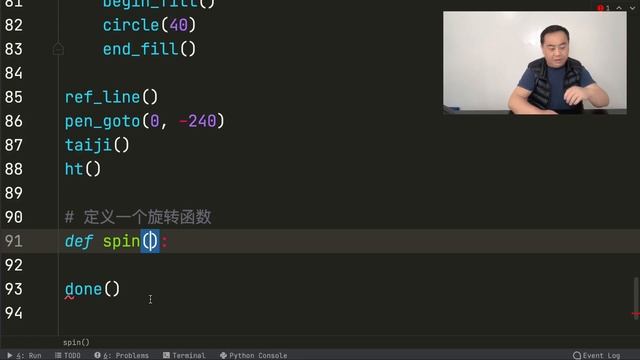Click the red error stripe mark

(636, 314)
